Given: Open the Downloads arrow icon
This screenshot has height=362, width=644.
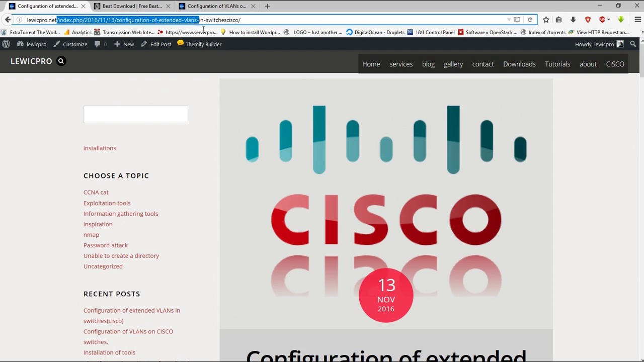Looking at the screenshot, I should 573,20.
